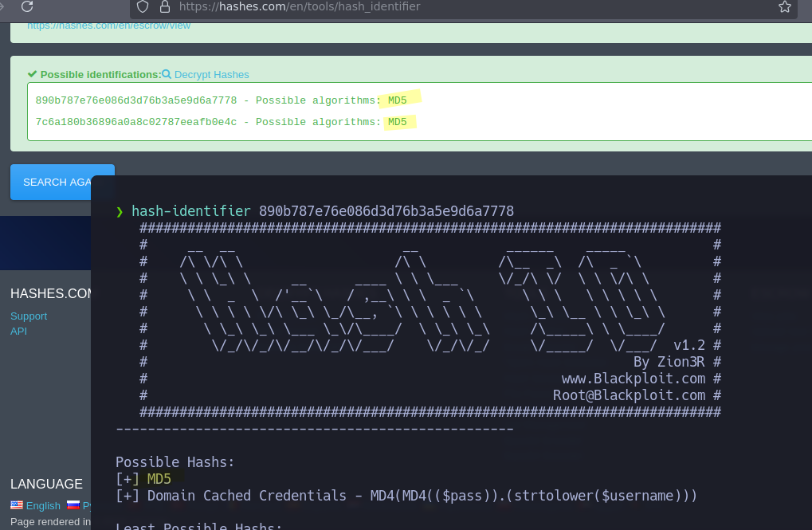Click the 7c6a180b hash result line
This screenshot has height=530, width=812.
[135, 122]
